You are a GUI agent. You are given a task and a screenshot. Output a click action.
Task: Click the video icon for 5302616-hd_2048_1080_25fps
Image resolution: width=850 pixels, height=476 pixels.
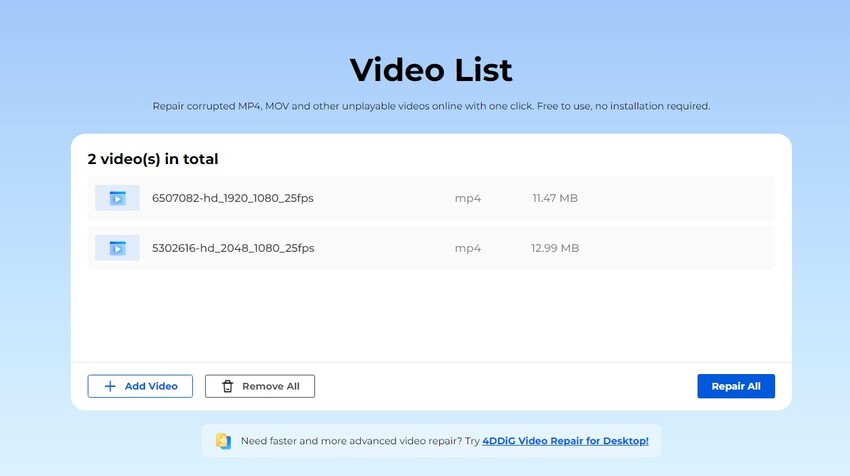pos(117,248)
